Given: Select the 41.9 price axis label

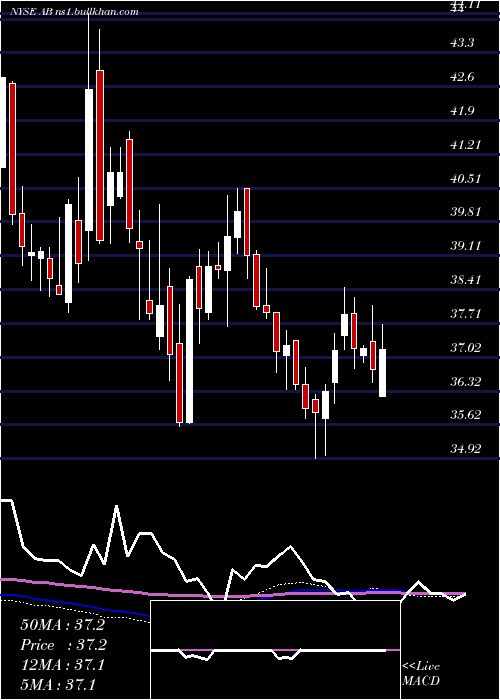Looking at the screenshot, I should [462, 111].
